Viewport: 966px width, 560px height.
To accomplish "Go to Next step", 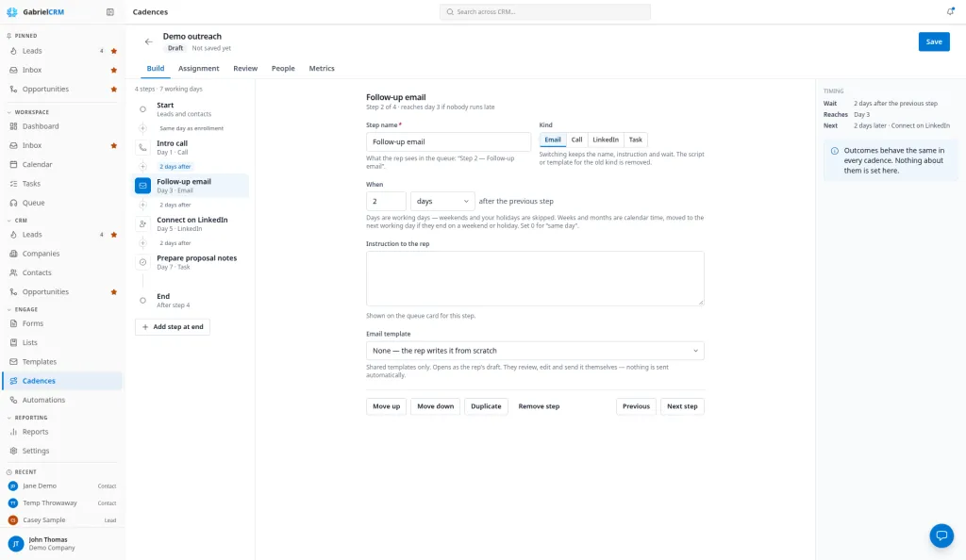I will [x=682, y=406].
